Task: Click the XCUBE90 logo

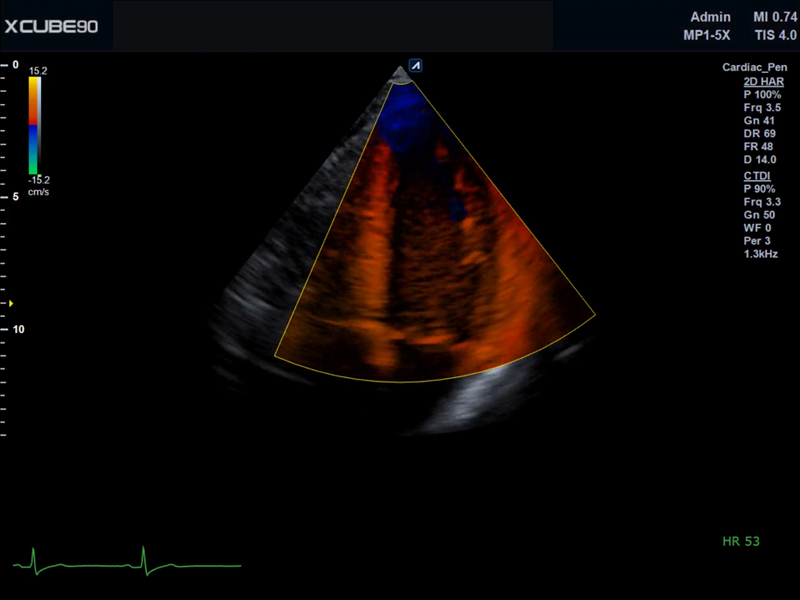Action: tap(51, 27)
